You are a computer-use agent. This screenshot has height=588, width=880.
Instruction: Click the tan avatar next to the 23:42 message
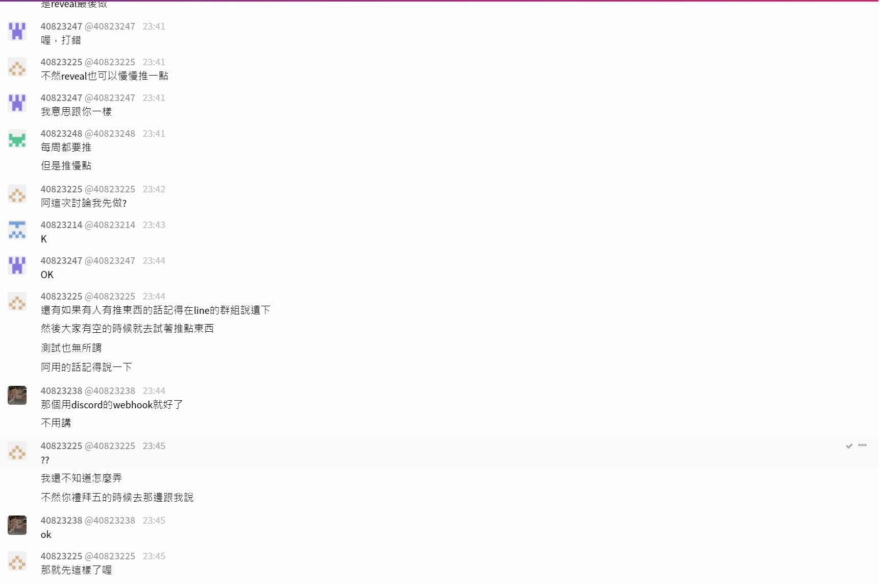point(17,194)
